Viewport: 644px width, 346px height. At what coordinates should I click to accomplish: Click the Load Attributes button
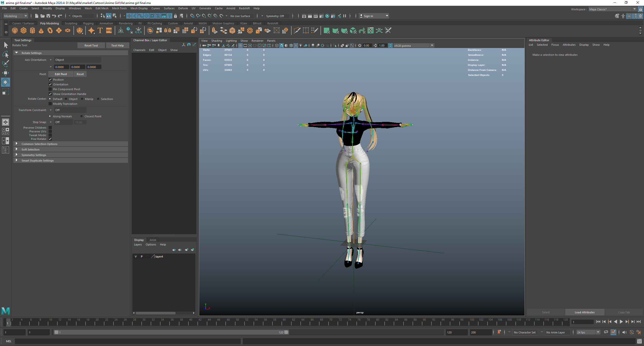[x=585, y=312]
